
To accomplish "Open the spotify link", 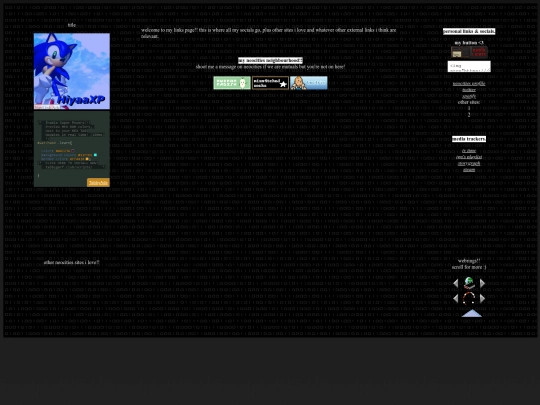I will tap(469, 96).
